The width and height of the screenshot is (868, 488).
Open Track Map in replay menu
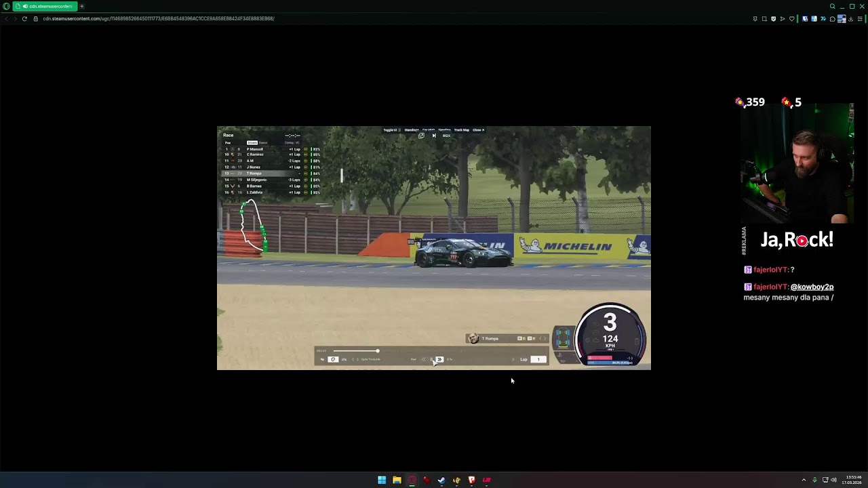click(x=461, y=130)
